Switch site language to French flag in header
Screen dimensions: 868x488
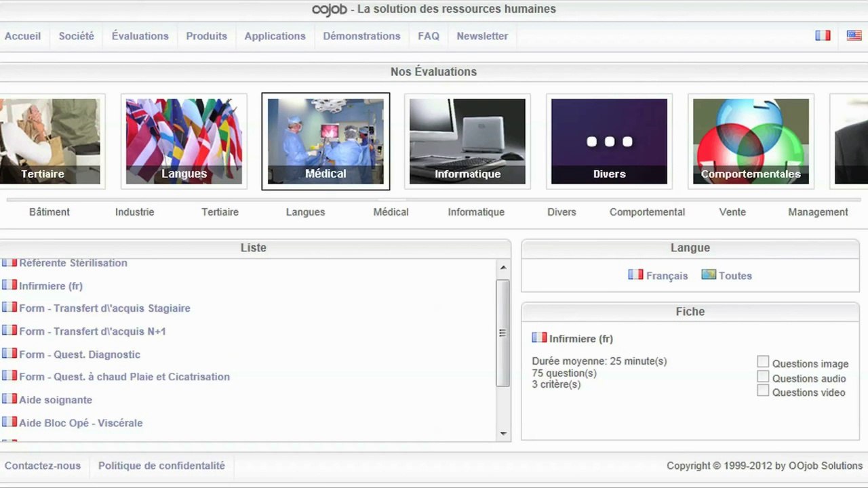point(823,35)
